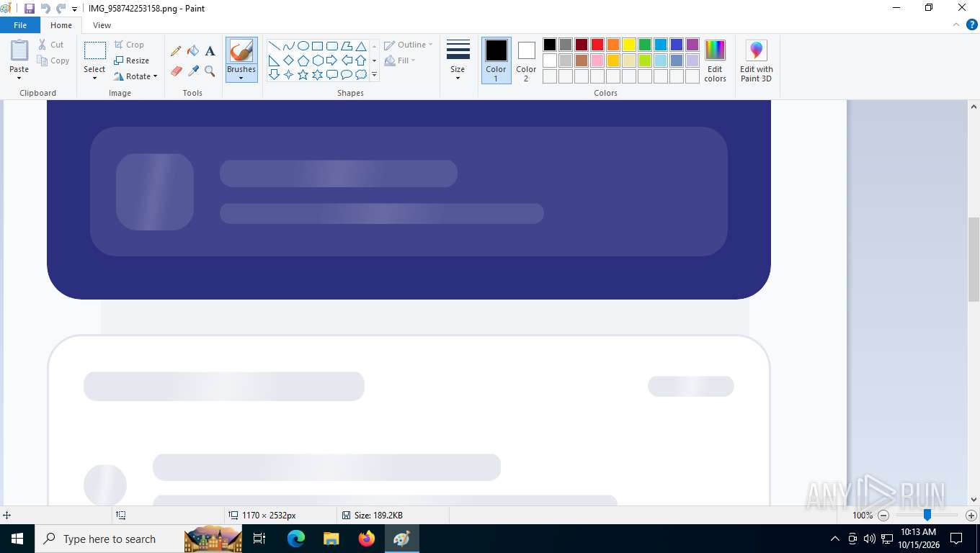Choose the Rounded rectangle shape
Image resolution: width=980 pixels, height=553 pixels.
(x=332, y=46)
